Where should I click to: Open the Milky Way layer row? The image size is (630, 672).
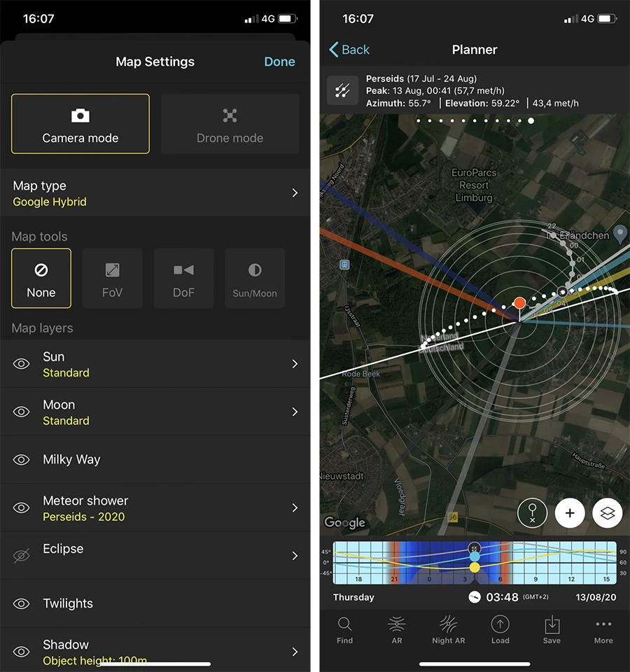pyautogui.click(x=155, y=460)
